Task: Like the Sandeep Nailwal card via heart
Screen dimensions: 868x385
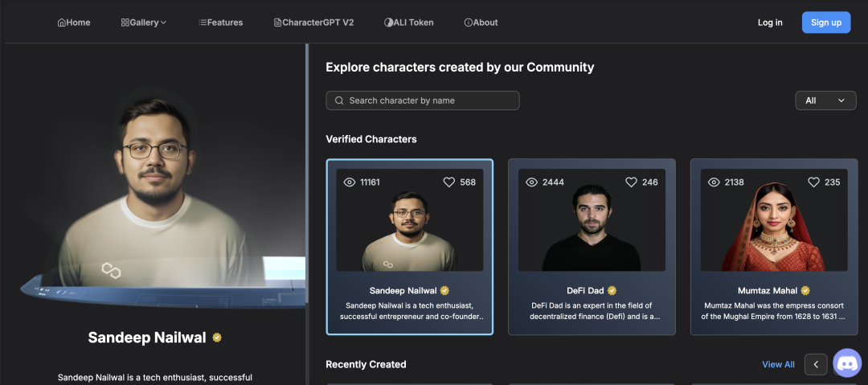Action: click(x=449, y=182)
